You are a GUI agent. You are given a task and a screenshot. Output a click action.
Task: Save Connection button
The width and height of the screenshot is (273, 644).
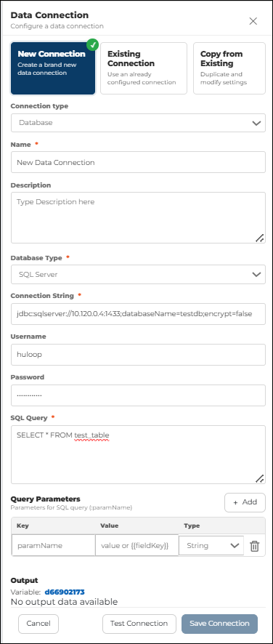pos(219,624)
